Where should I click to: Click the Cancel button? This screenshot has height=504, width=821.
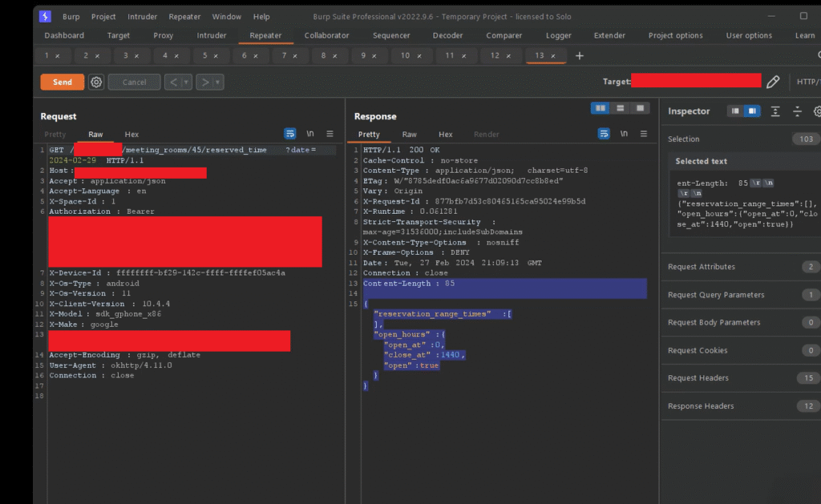coord(134,82)
